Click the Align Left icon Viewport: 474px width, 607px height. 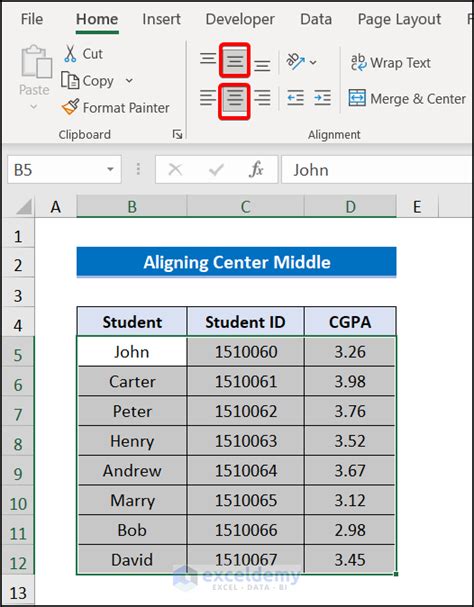(208, 98)
